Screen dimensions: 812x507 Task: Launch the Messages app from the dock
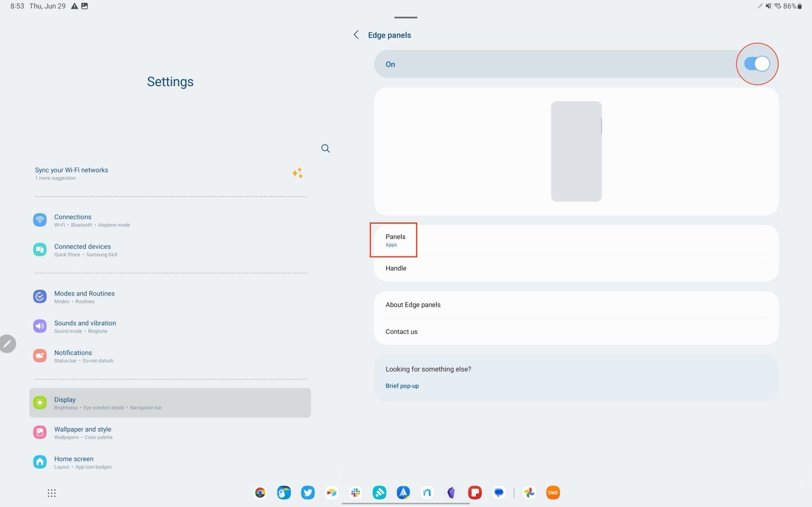pos(499,492)
